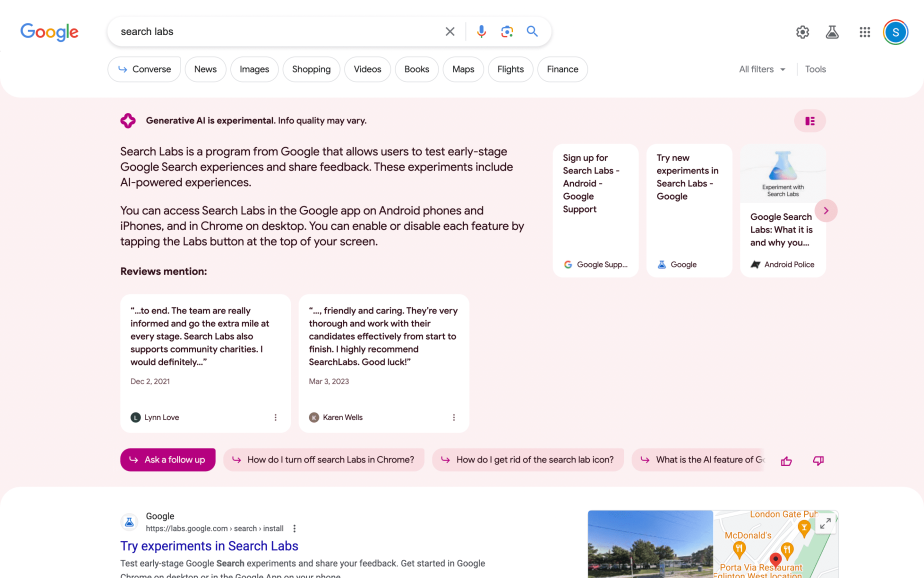
Task: Click the Ask a follow up button
Action: 167,460
